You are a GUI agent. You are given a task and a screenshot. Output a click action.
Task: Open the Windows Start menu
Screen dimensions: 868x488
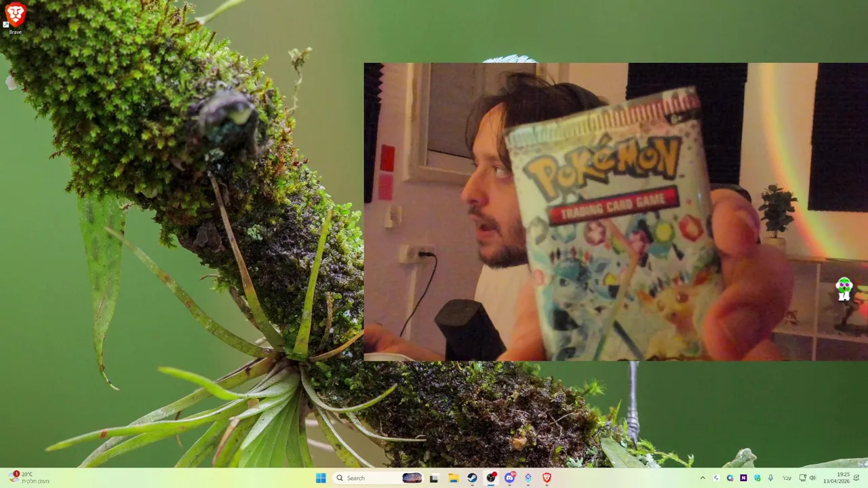[321, 478]
